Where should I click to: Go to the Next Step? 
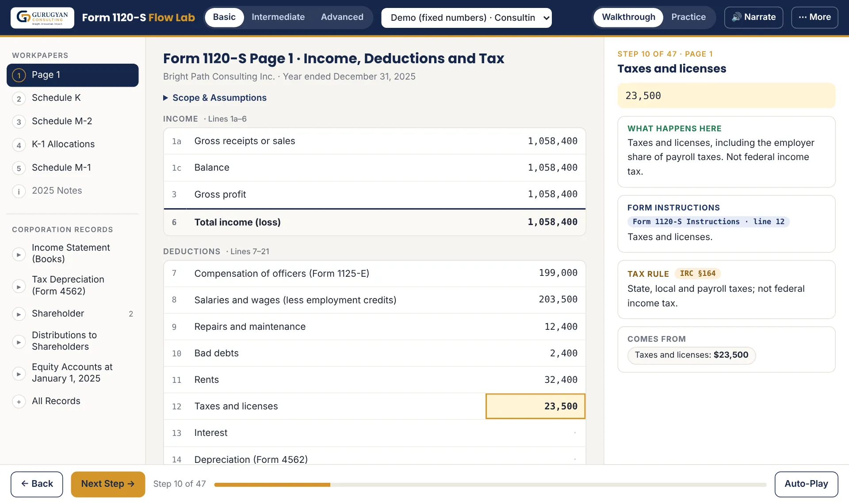108,484
